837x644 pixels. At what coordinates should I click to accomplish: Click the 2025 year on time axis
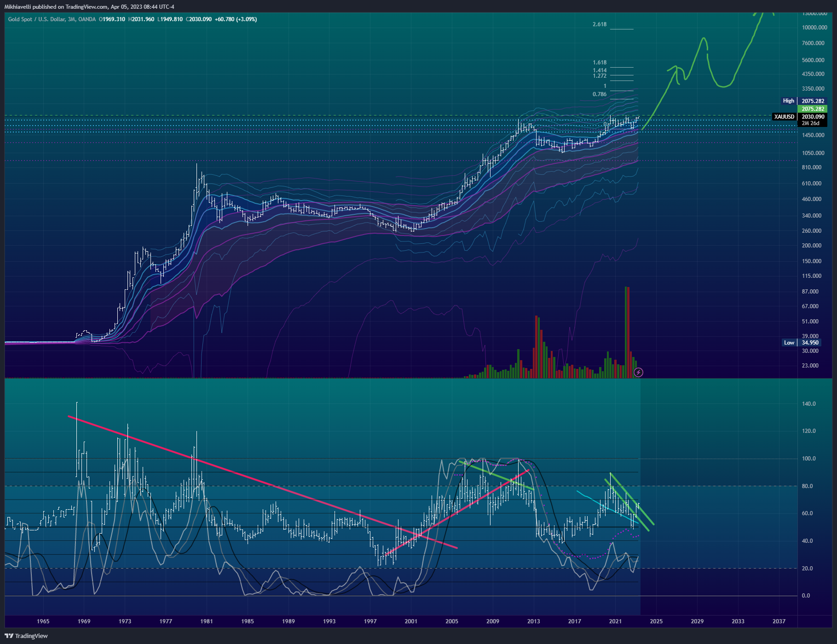656,621
